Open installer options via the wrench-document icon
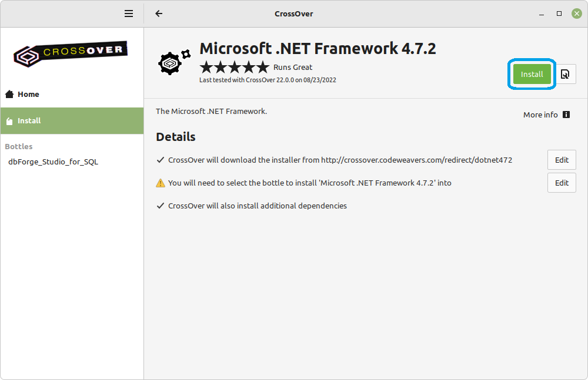 (x=564, y=73)
